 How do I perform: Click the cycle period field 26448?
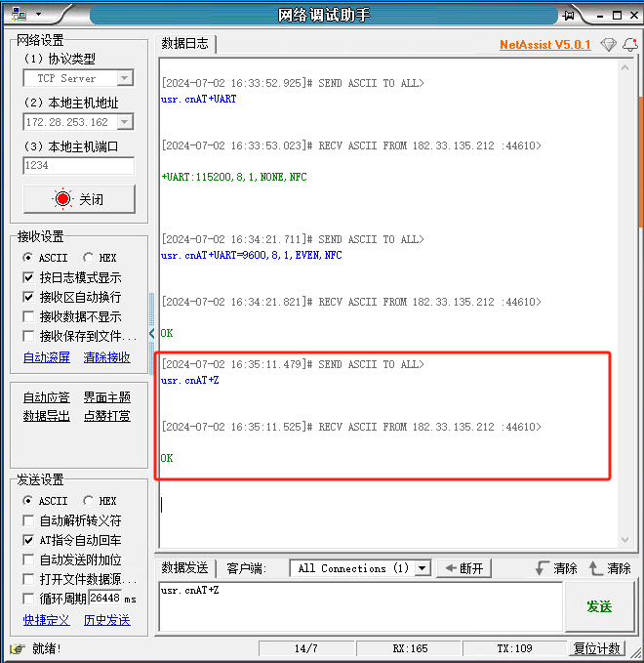pos(105,598)
